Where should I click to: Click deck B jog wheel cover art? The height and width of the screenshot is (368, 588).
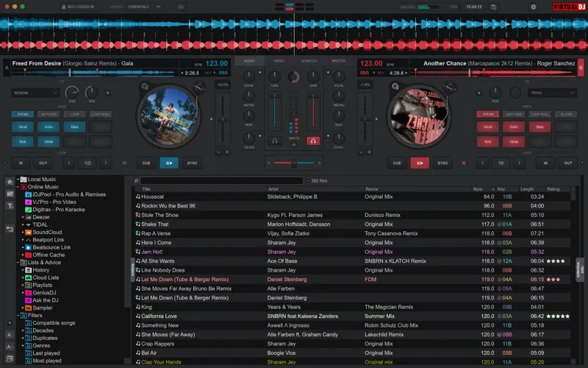pos(419,116)
